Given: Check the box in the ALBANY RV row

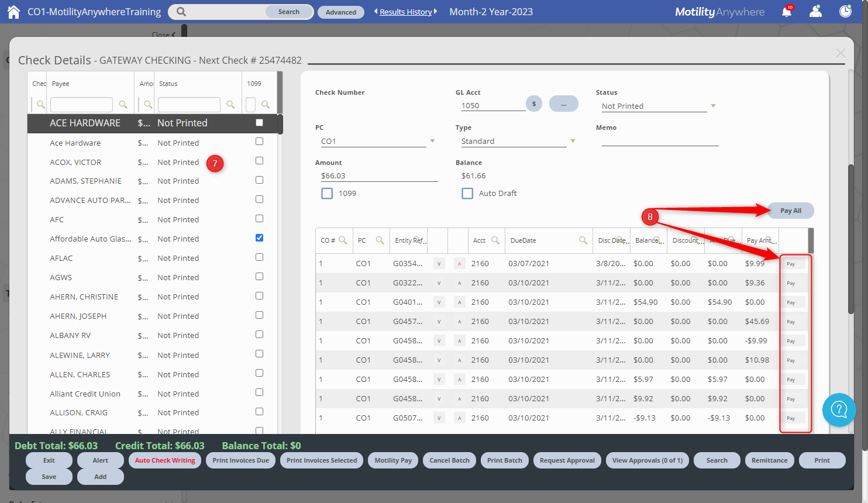Looking at the screenshot, I should pyautogui.click(x=259, y=335).
